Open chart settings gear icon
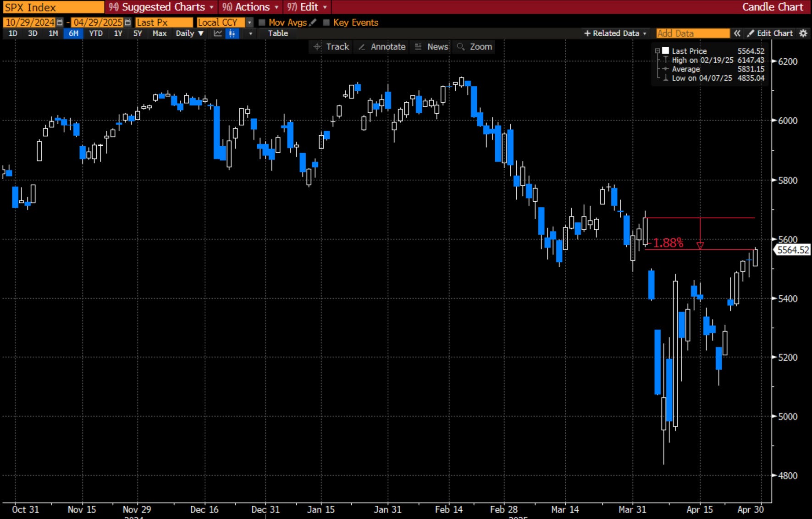The height and width of the screenshot is (519, 812). [x=803, y=33]
